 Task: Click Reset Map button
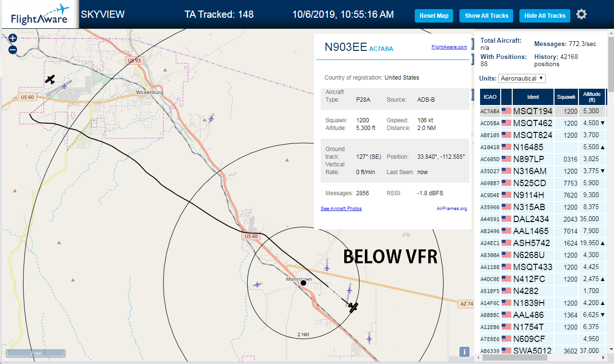[x=434, y=16]
